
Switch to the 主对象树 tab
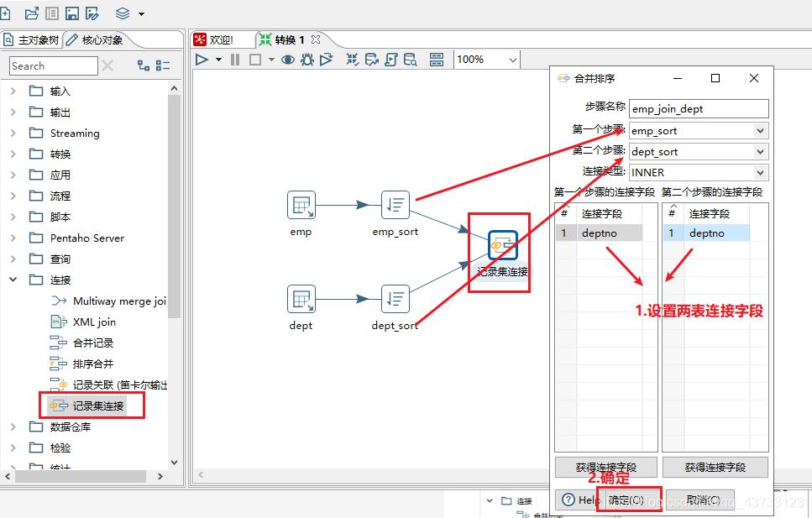click(32, 40)
